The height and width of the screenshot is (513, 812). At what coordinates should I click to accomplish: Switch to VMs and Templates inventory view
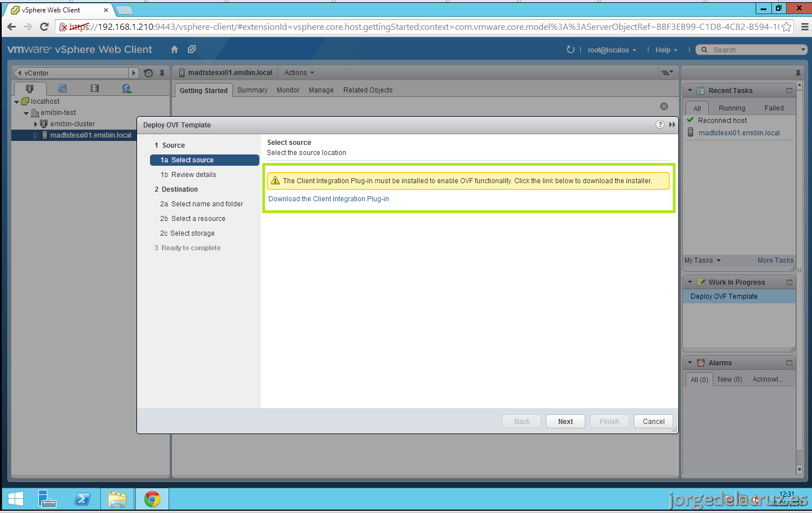tap(62, 89)
